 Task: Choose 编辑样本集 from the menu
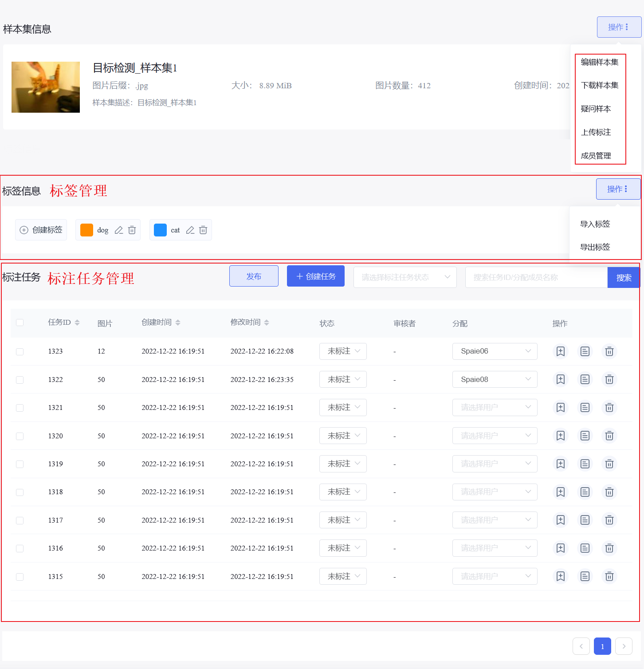pos(600,62)
